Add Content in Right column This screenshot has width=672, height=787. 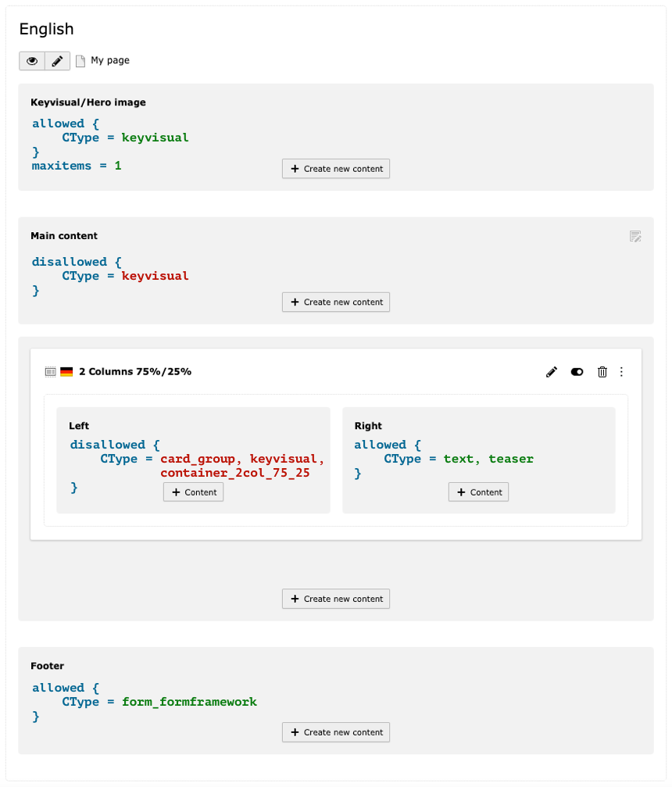click(x=479, y=492)
